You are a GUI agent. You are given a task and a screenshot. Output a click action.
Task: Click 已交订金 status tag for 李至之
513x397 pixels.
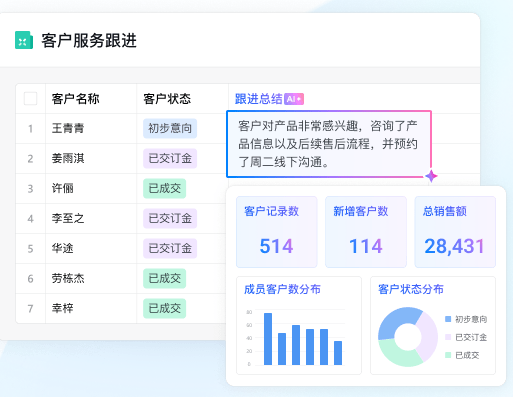[170, 218]
